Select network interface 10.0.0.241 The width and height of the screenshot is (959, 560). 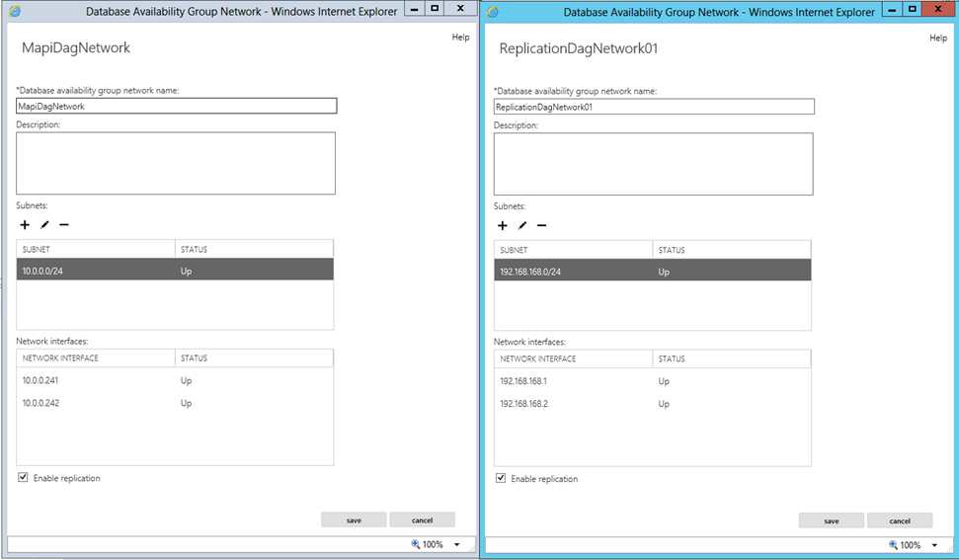pyautogui.click(x=175, y=380)
